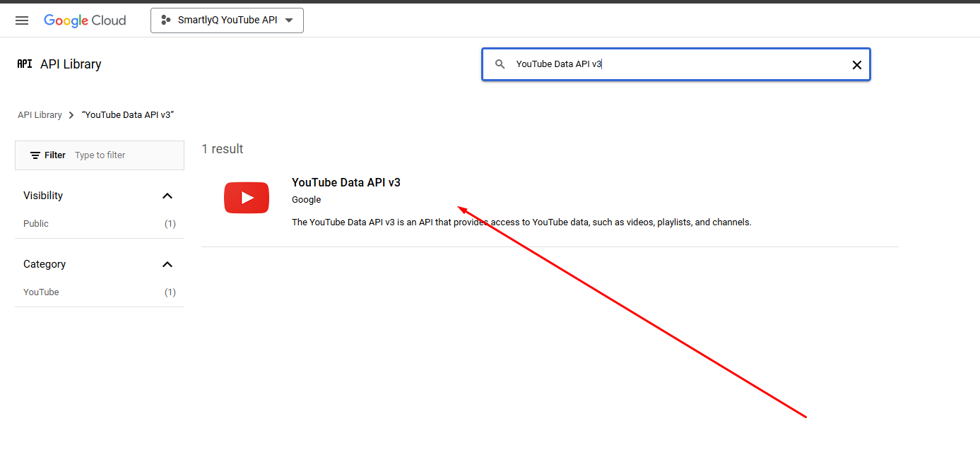Click the API icon beside API Library
Image resolution: width=980 pixels, height=476 pixels.
tap(25, 64)
